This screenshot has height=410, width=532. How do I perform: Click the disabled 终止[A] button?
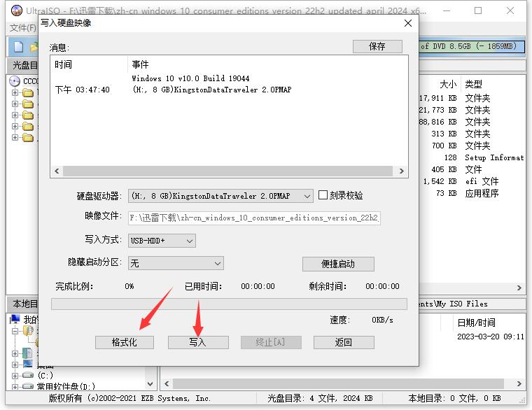[271, 342]
